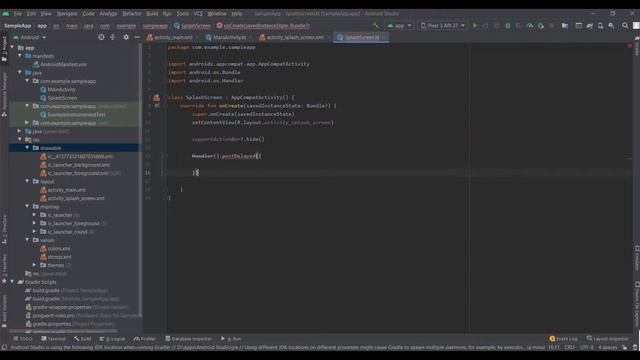Click the Collapse All icon in project panel
The image size is (640, 360).
pos(113,37)
